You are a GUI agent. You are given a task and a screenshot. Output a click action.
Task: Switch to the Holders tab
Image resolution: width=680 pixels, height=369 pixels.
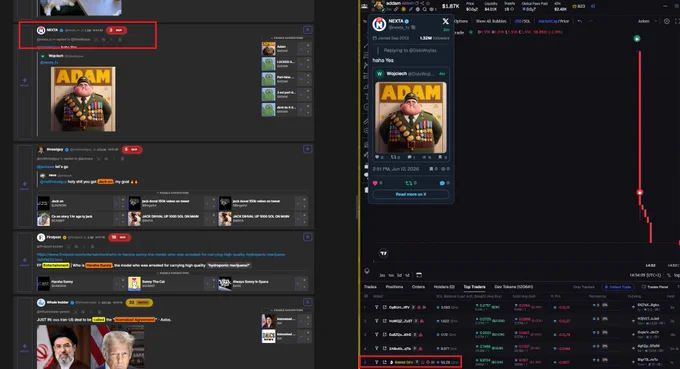[x=444, y=287]
